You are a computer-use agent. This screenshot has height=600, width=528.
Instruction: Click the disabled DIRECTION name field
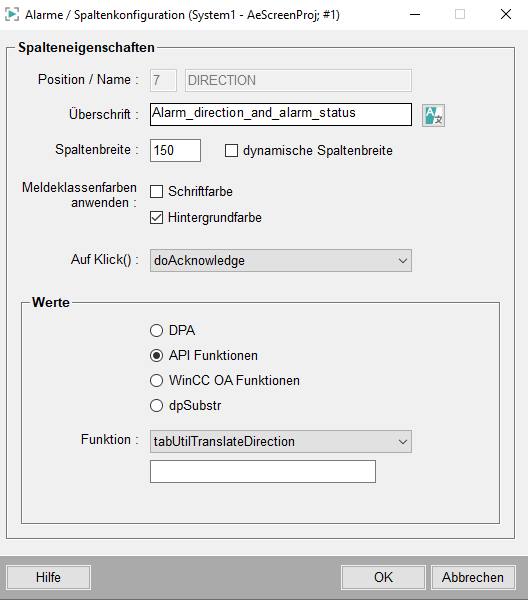pos(298,80)
